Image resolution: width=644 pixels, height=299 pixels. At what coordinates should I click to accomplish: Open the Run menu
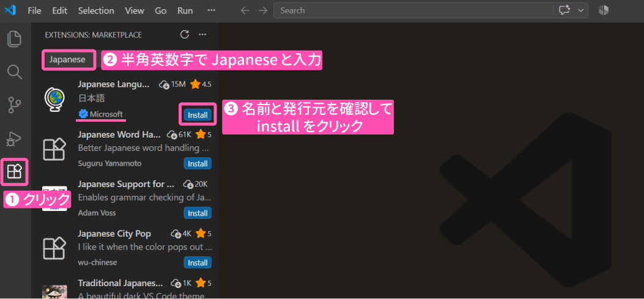tap(185, 10)
